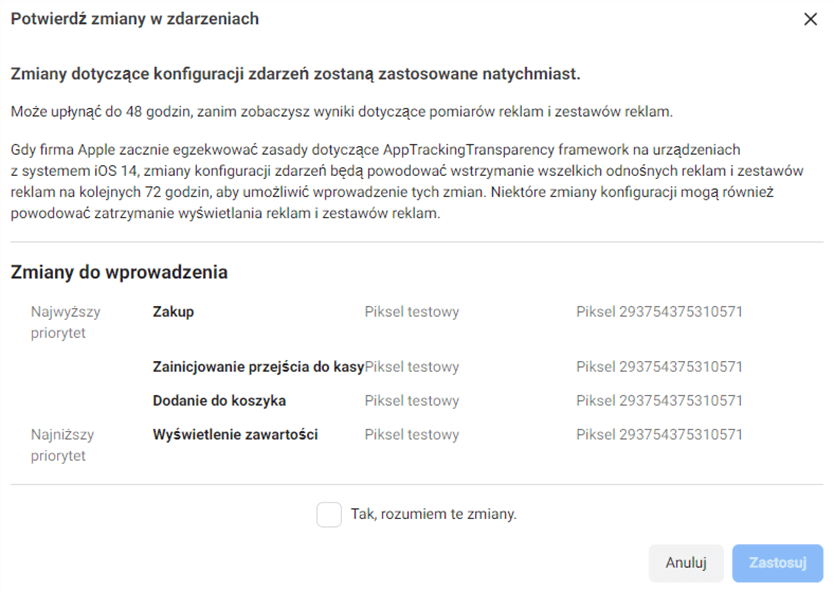Click "Piksel testowy" beside Wyświetlenie zawartości

click(411, 434)
